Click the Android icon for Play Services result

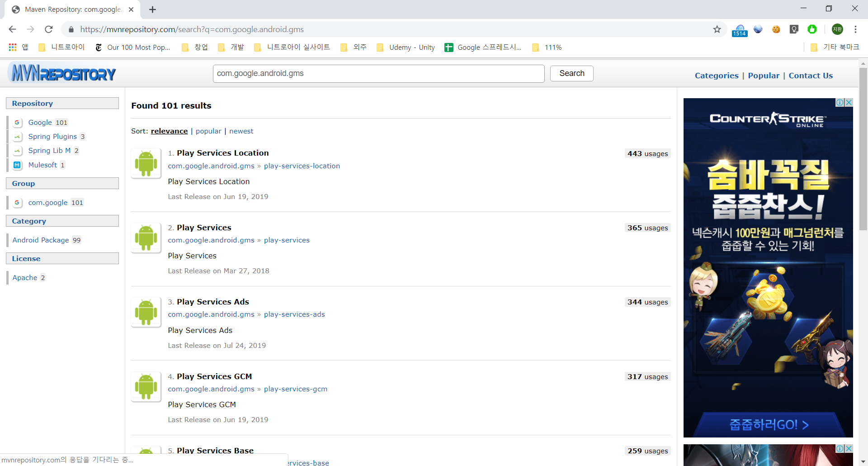(146, 238)
